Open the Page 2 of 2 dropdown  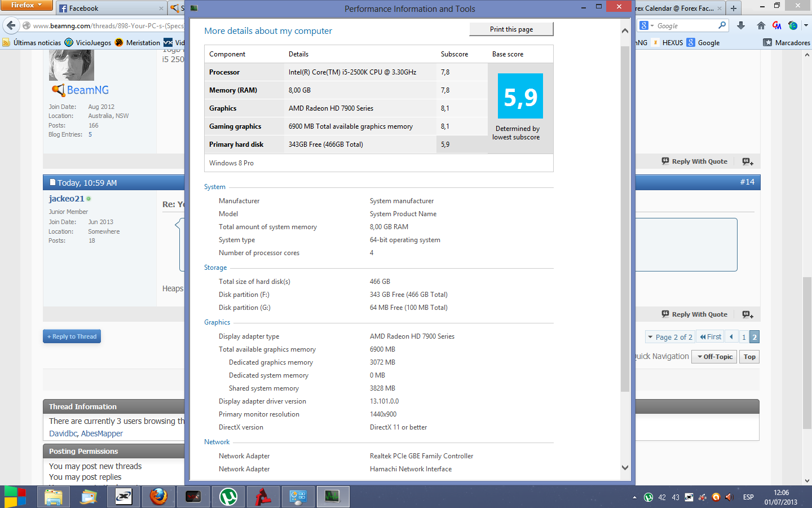click(x=670, y=337)
